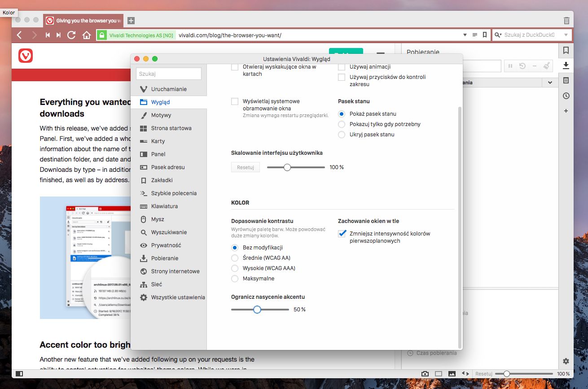The image size is (588, 389).
Task: Open the Strona startowa settings section
Action: pyautogui.click(x=169, y=128)
